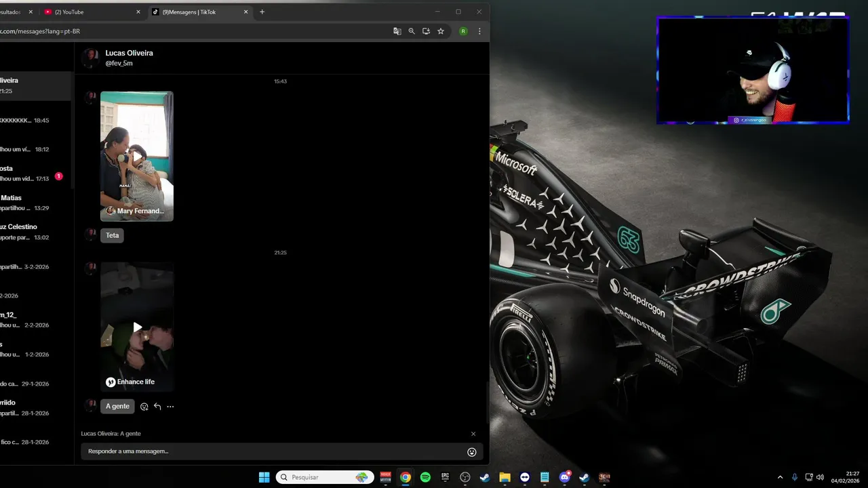Open the emoji picker in message box
The image size is (868, 488).
pyautogui.click(x=472, y=452)
